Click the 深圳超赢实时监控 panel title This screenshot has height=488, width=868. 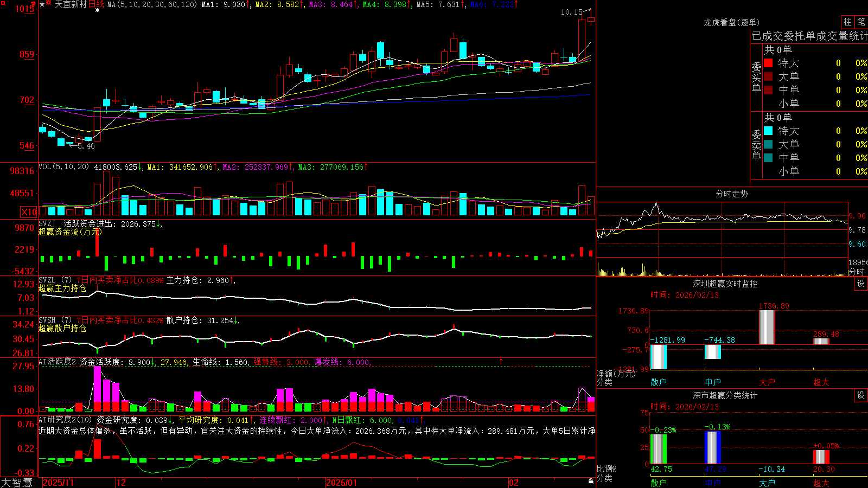(x=725, y=284)
